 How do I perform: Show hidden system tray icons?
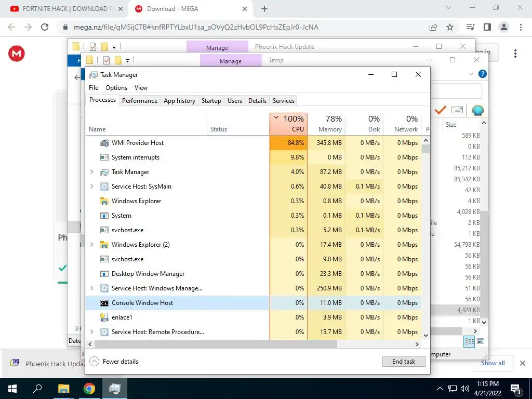click(x=440, y=389)
